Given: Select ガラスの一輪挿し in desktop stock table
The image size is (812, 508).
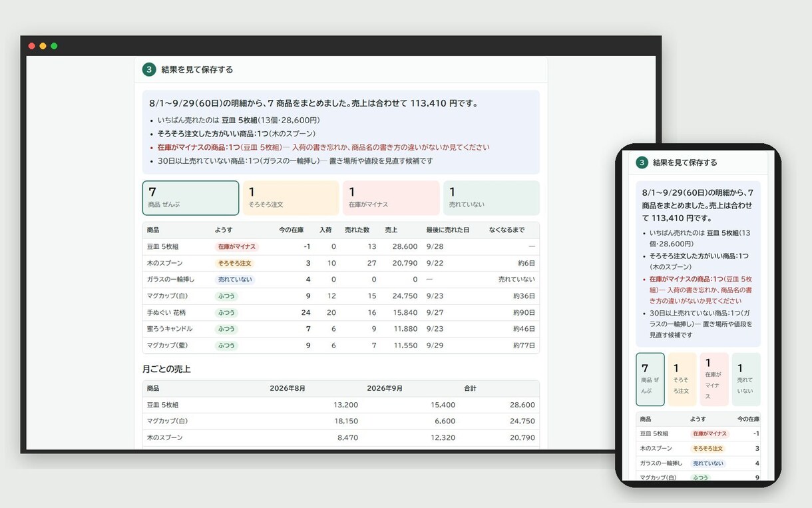Looking at the screenshot, I should tap(171, 280).
